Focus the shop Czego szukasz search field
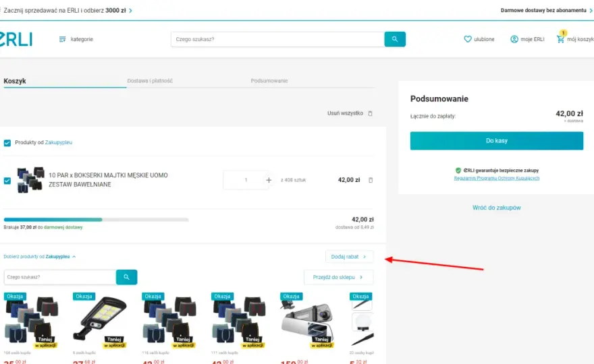Screen dimensions: 594x364 pyautogui.click(x=60, y=277)
